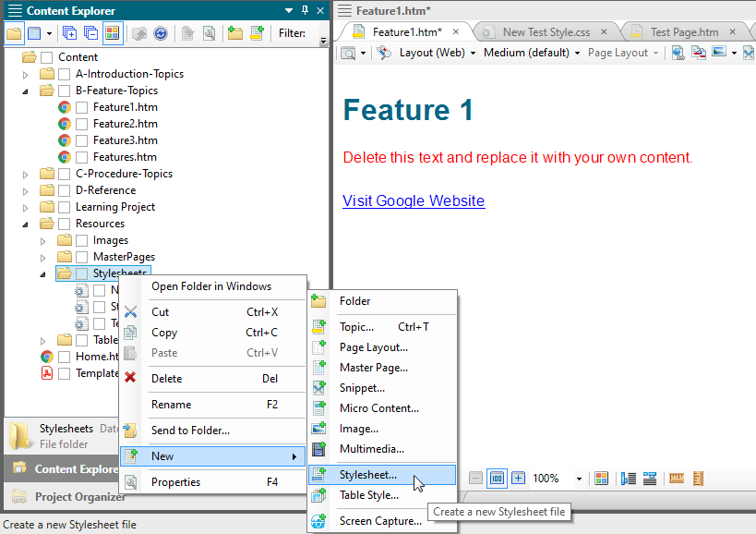Open the Medium (default) dropdown
This screenshot has width=756, height=534.
pyautogui.click(x=531, y=53)
